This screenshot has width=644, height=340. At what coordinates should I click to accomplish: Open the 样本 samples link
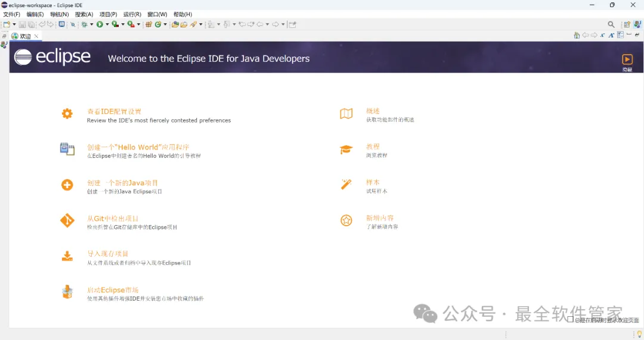tap(373, 182)
